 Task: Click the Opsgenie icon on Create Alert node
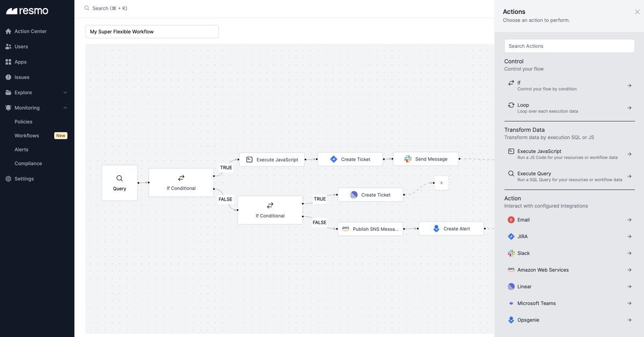click(436, 229)
